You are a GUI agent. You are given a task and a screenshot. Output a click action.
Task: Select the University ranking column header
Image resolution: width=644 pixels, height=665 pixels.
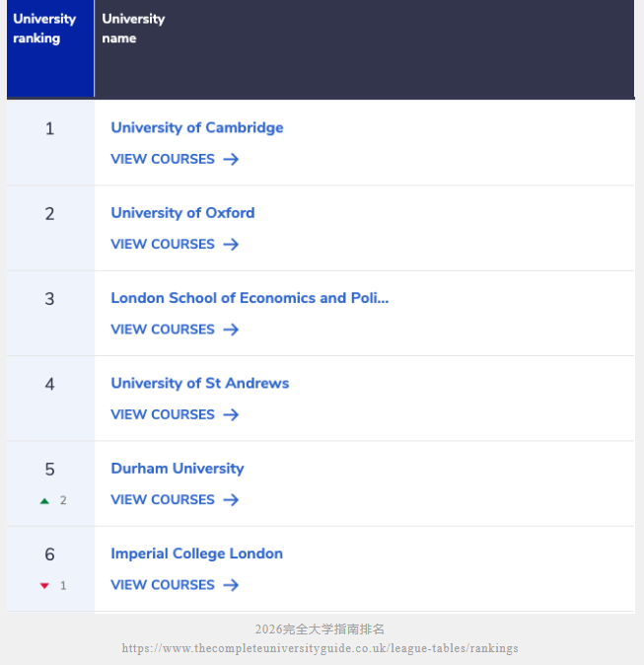click(50, 48)
